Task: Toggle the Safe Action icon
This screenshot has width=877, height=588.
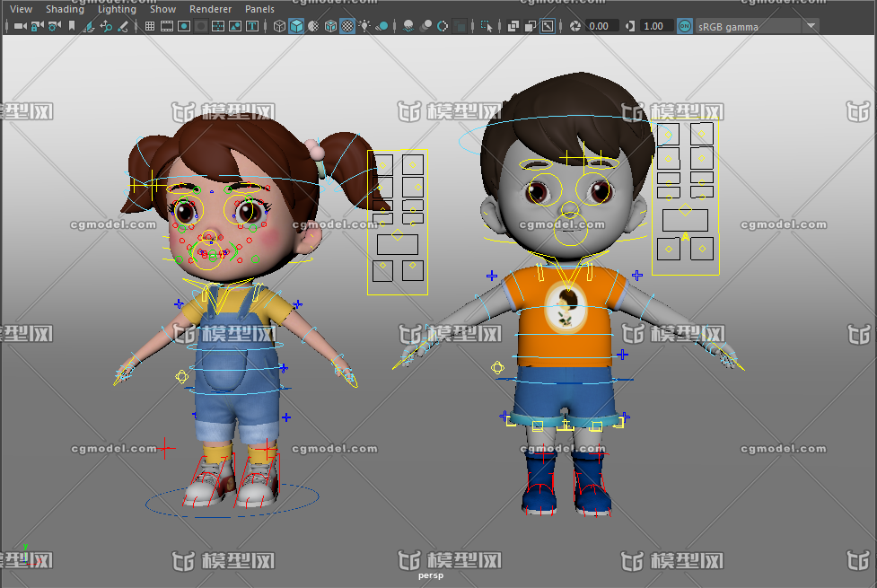Action: pyautogui.click(x=235, y=26)
